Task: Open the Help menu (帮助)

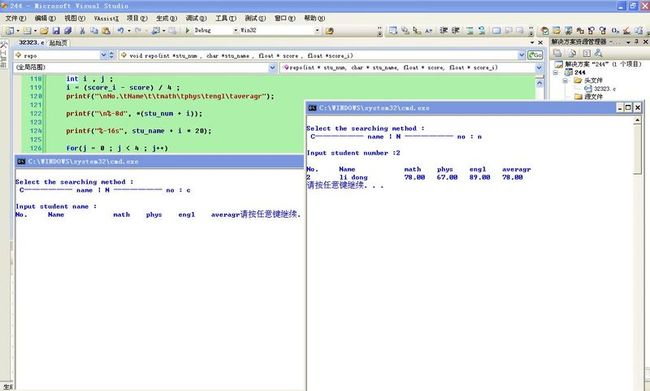Action: point(315,18)
